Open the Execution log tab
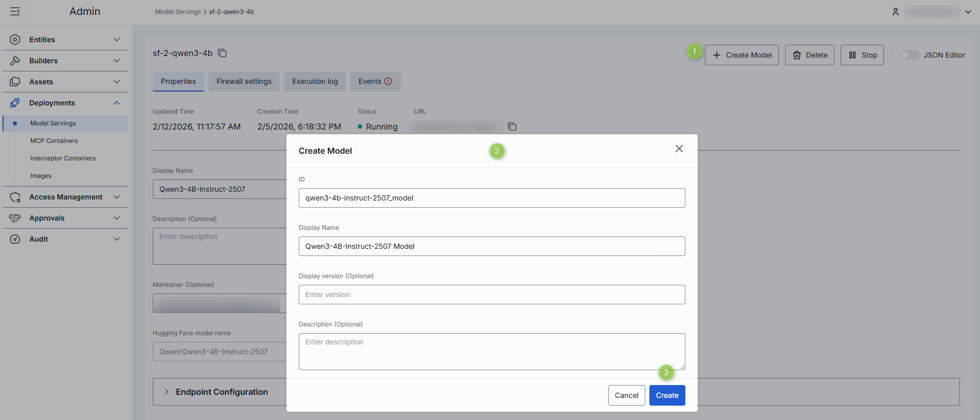 (x=315, y=81)
